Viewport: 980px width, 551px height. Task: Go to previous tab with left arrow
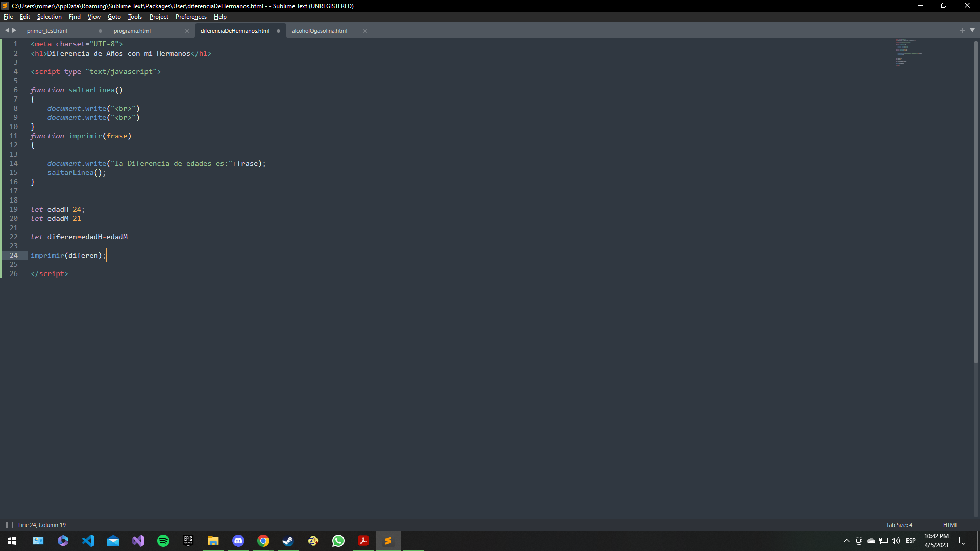7,30
